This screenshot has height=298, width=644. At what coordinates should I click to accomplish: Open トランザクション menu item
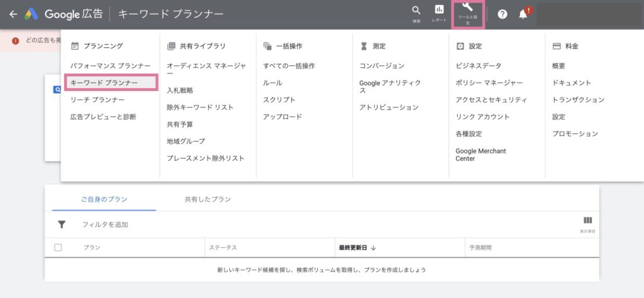coord(579,100)
